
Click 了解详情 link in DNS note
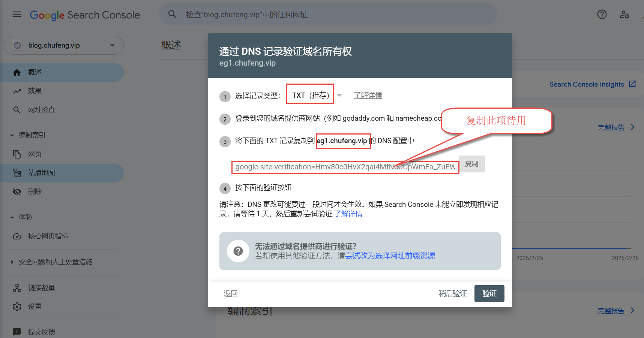[348, 214]
